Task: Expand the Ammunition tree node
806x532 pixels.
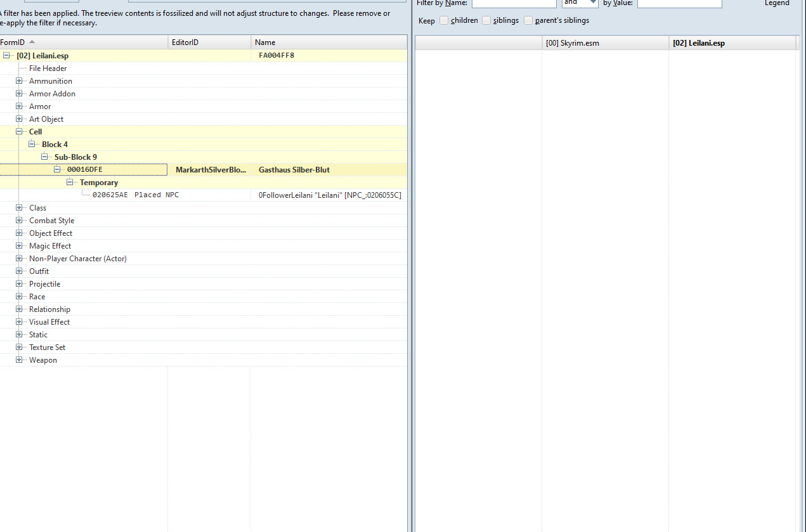Action: [19, 81]
